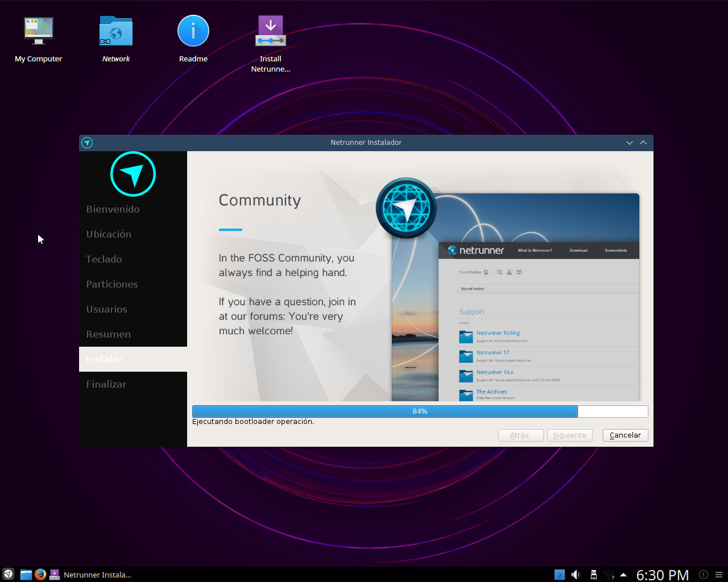This screenshot has height=582, width=728.
Task: Maximize the Netrunner Instalador window
Action: coord(643,143)
